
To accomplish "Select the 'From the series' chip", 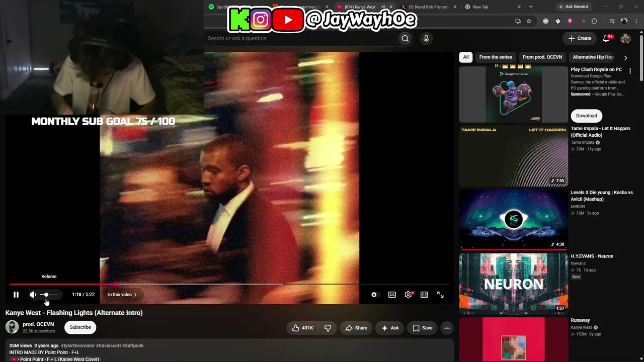I will click(x=496, y=57).
